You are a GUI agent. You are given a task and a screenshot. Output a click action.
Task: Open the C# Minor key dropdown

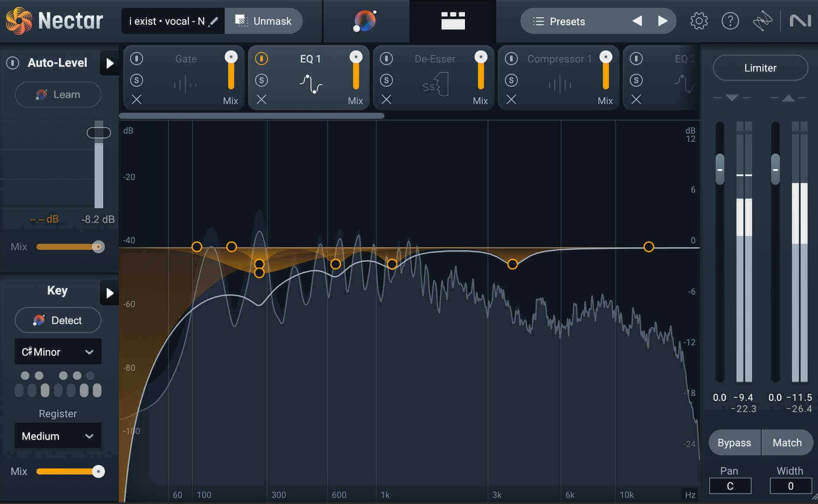[58, 351]
